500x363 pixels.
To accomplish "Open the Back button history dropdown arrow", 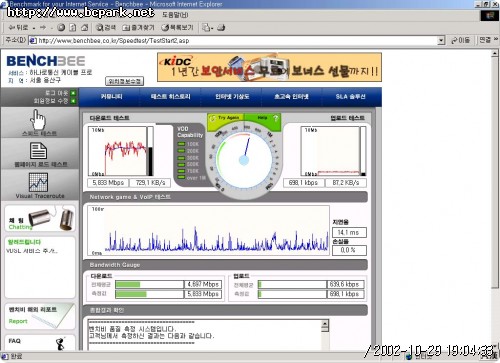I will pyautogui.click(x=34, y=28).
